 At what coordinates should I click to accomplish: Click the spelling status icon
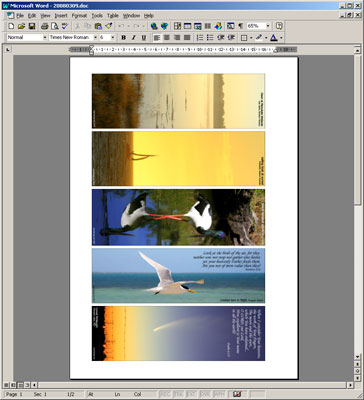[237, 394]
